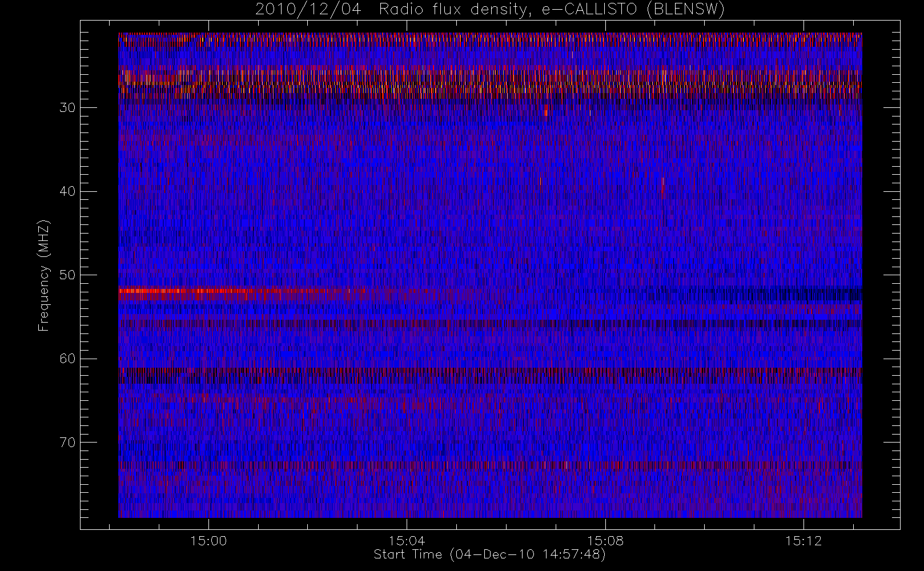Screen dimensions: 924x571
Task: Click the 15:08 time tick label
Action: click(605, 541)
